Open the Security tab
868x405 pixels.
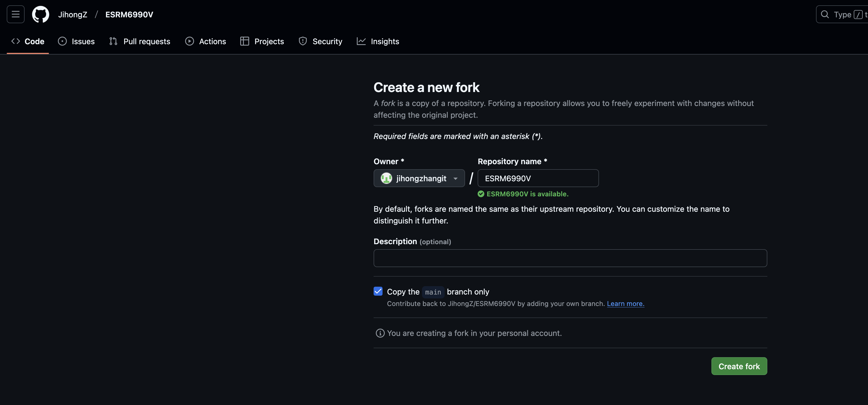pyautogui.click(x=320, y=41)
